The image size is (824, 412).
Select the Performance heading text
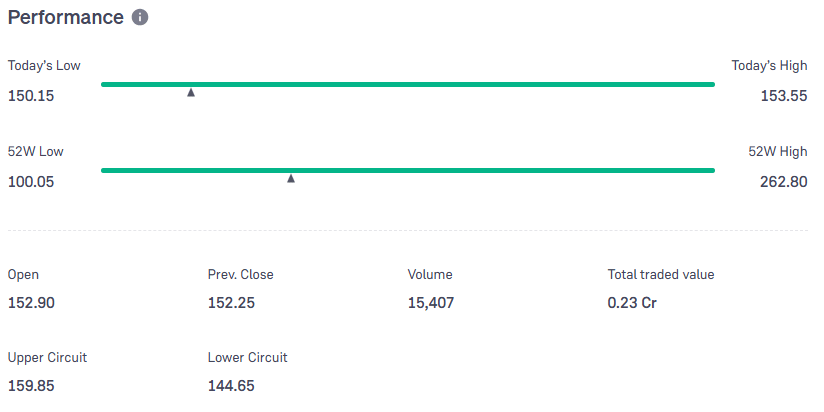click(x=66, y=18)
